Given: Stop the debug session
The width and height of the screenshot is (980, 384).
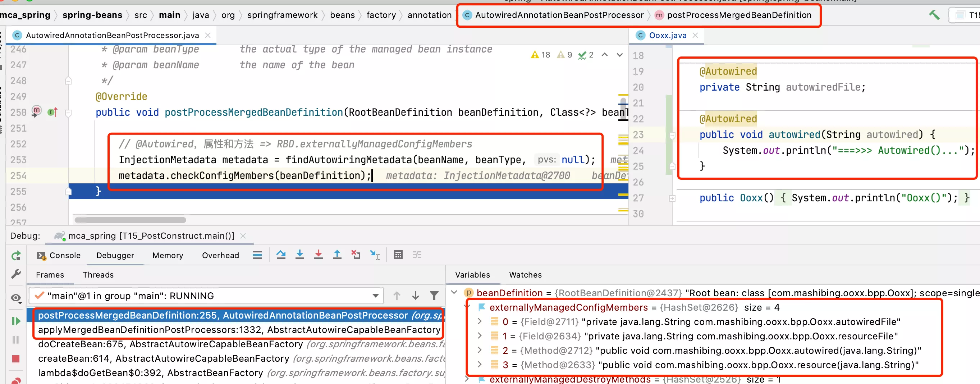Looking at the screenshot, I should click(x=16, y=358).
